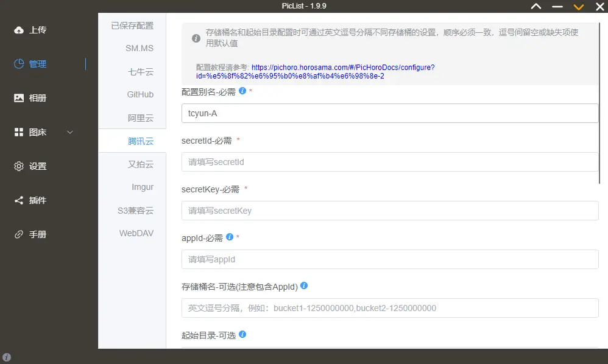Viewport: 608px width, 364px height.
Task: Click the 插件 plugin share icon
Action: coord(19,200)
